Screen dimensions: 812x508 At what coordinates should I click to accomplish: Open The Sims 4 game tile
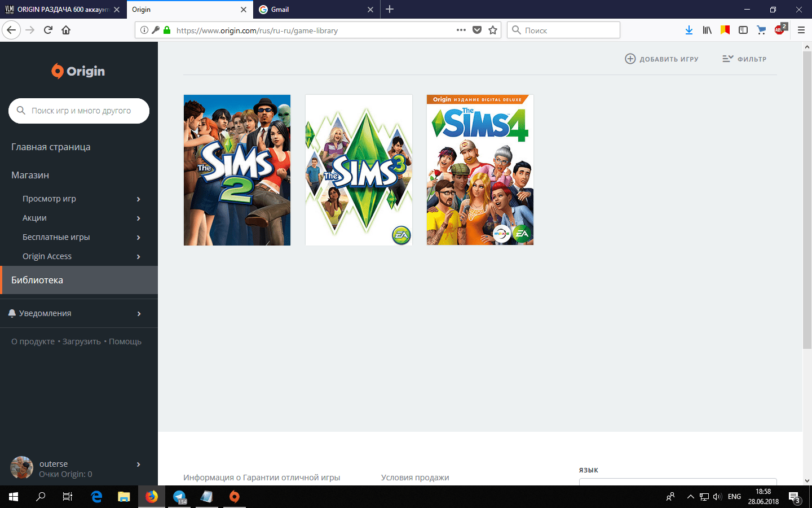480,170
